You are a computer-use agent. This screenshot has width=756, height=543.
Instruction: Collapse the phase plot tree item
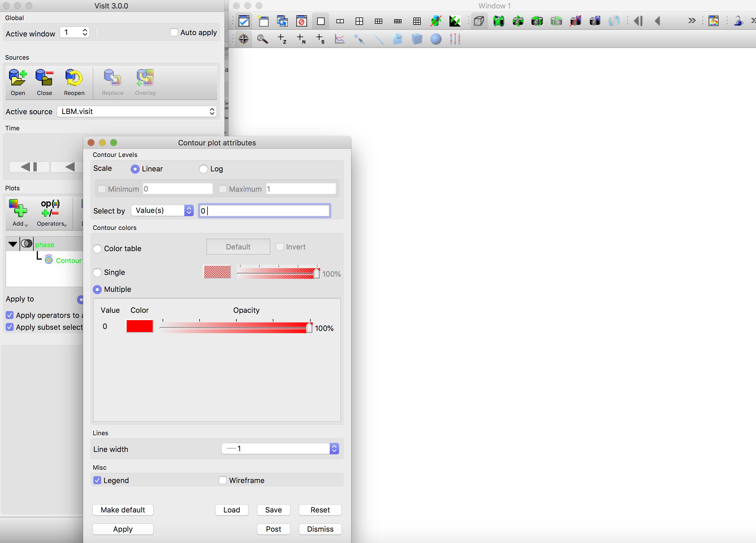(13, 244)
